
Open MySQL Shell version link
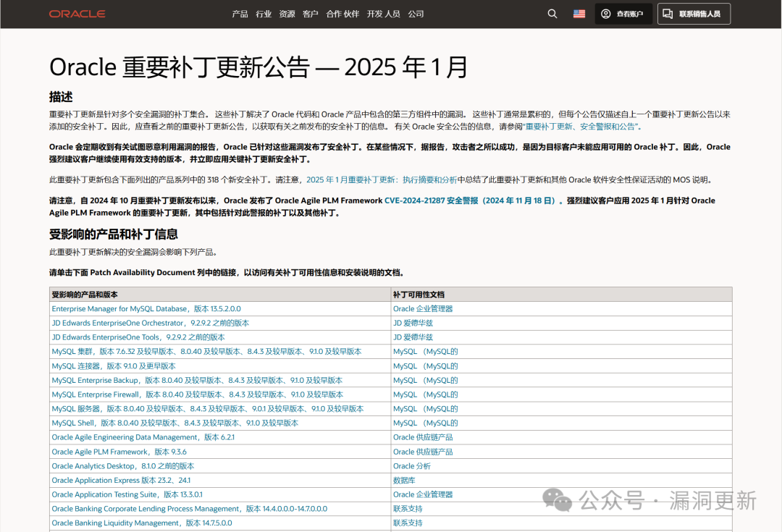tap(175, 423)
